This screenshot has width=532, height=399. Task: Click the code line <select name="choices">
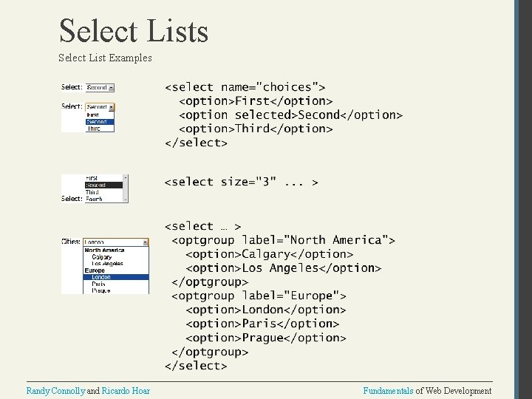click(x=245, y=87)
